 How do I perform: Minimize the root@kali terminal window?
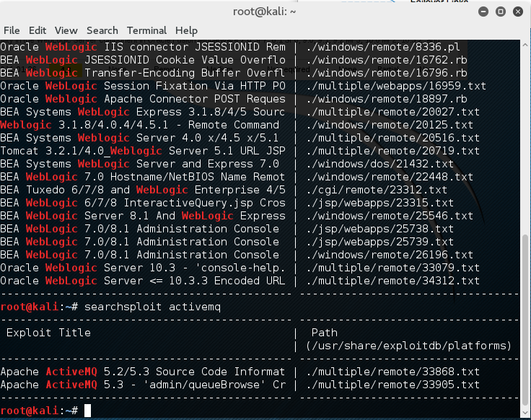point(483,12)
